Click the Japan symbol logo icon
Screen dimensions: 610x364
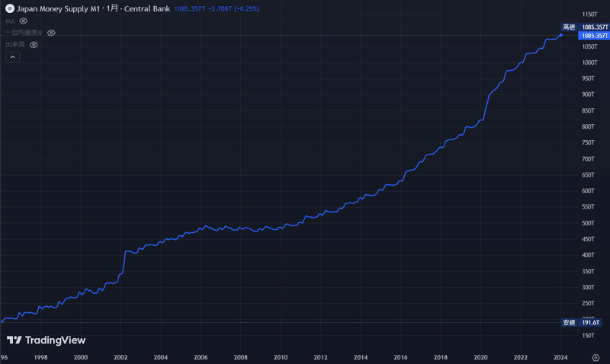10,8
